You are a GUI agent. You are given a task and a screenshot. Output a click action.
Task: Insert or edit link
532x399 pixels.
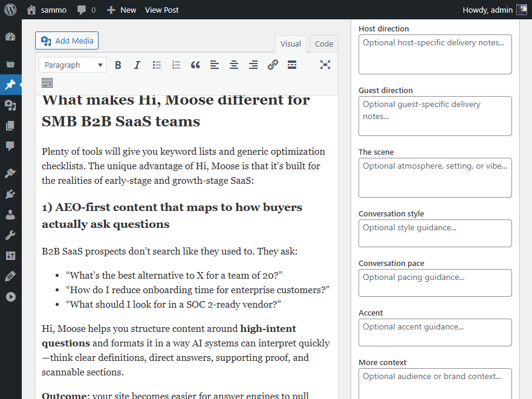click(273, 65)
